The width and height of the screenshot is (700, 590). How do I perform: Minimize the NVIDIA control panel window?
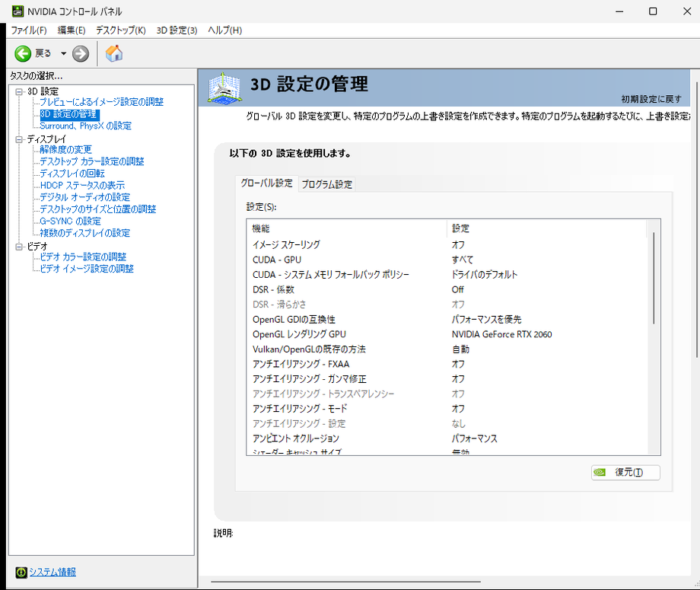click(x=619, y=11)
